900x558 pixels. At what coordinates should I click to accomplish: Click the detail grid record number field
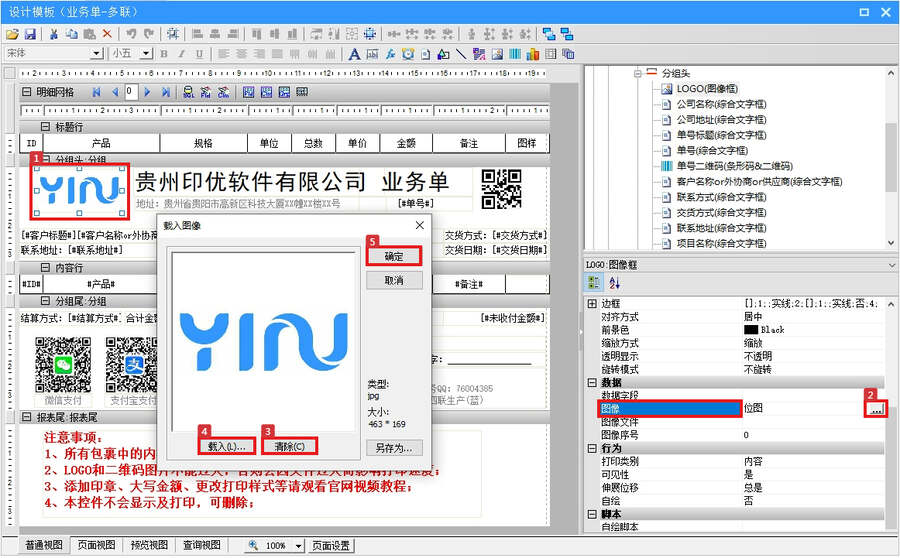[131, 92]
